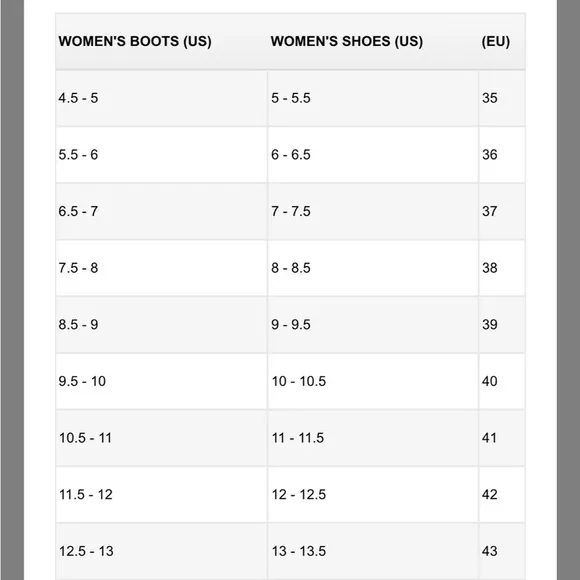Select shoes size cell 7 - 7.5
Viewport: 580px width, 580px height.
[x=373, y=212]
